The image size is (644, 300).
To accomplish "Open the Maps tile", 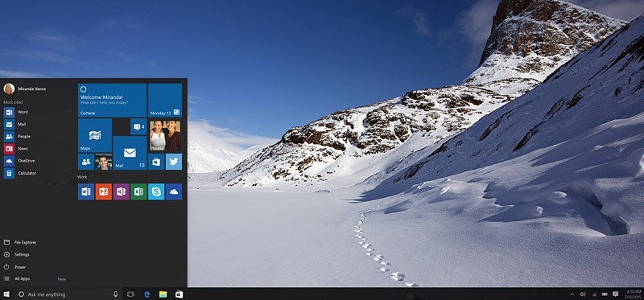I will (x=95, y=135).
